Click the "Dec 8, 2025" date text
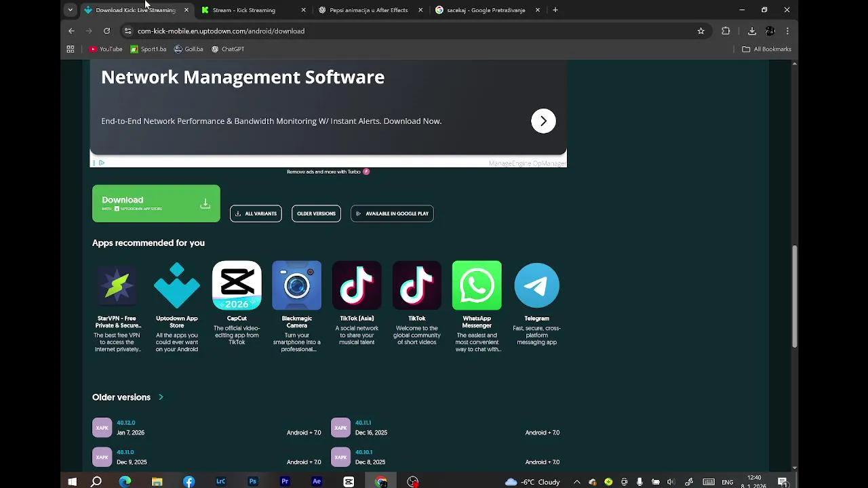 (x=370, y=462)
